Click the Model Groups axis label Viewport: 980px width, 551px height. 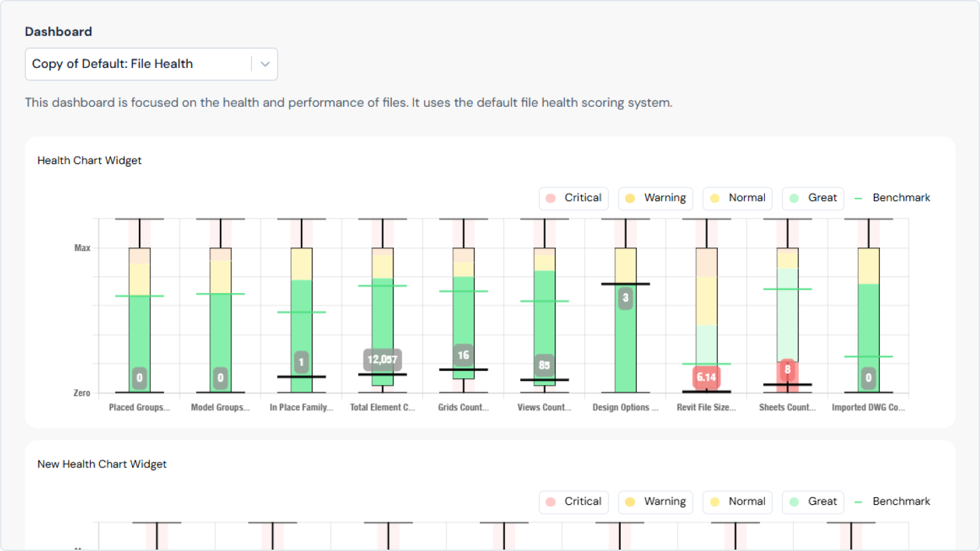(x=220, y=407)
